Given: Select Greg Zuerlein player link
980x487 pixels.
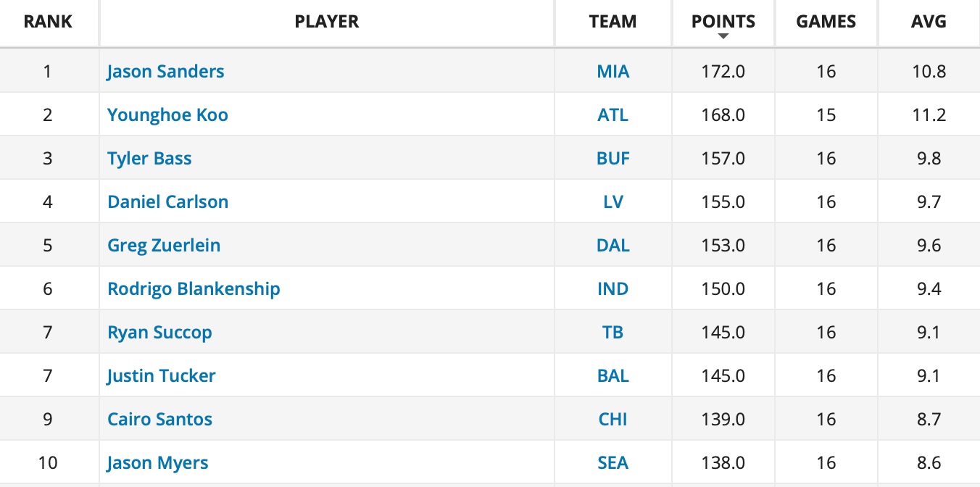Looking at the screenshot, I should pyautogui.click(x=164, y=245).
